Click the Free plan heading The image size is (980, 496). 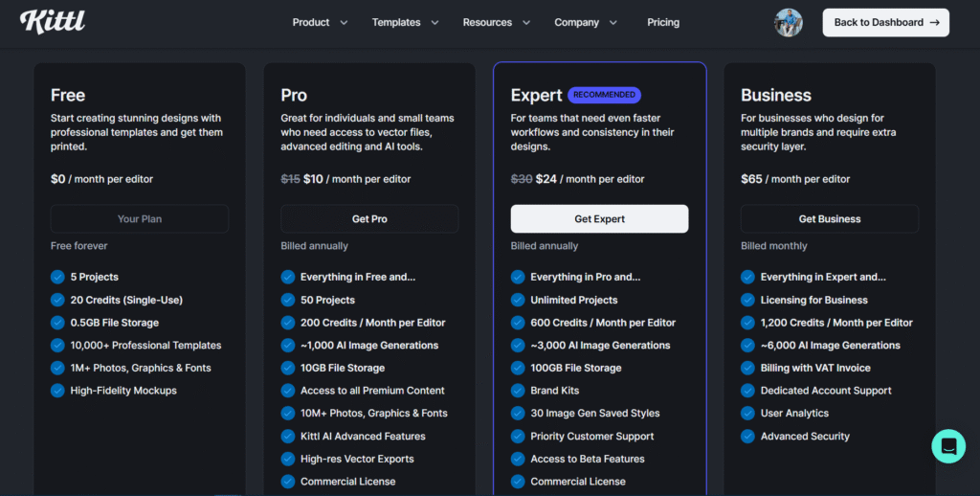coord(68,95)
